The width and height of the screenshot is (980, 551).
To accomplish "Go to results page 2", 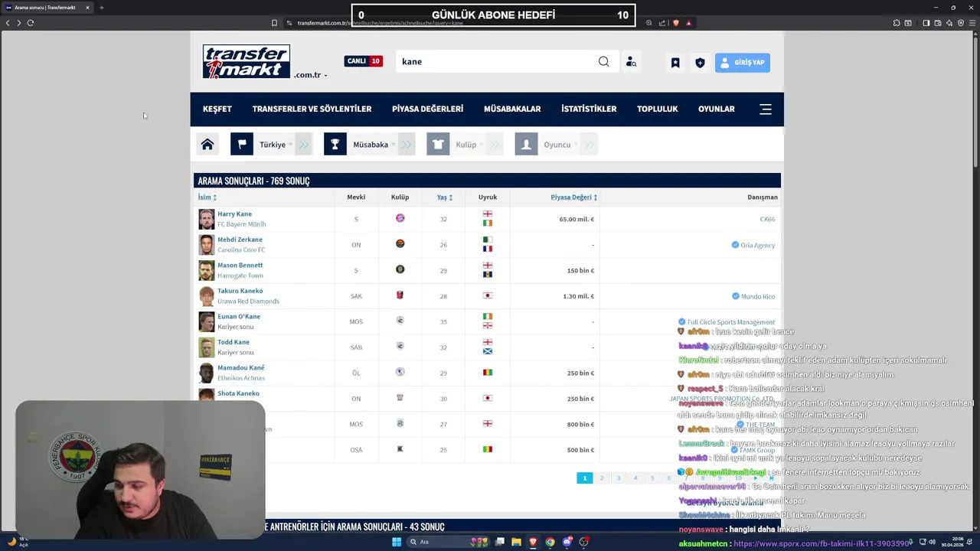I will point(602,478).
